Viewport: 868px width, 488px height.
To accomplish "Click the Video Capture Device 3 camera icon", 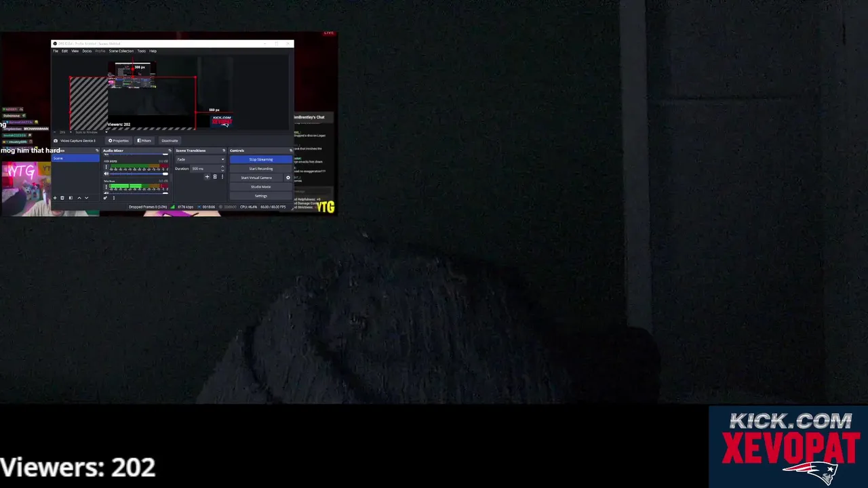I will pos(56,141).
